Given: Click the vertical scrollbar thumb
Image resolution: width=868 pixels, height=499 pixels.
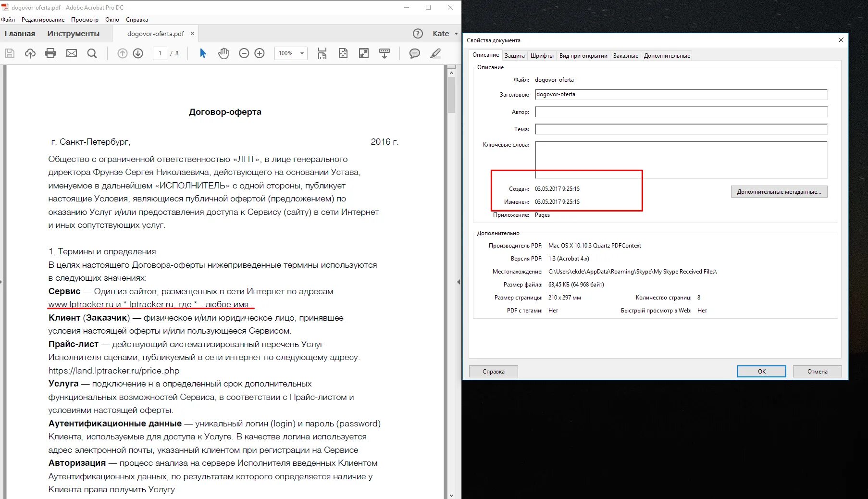Looking at the screenshot, I should pyautogui.click(x=451, y=95).
